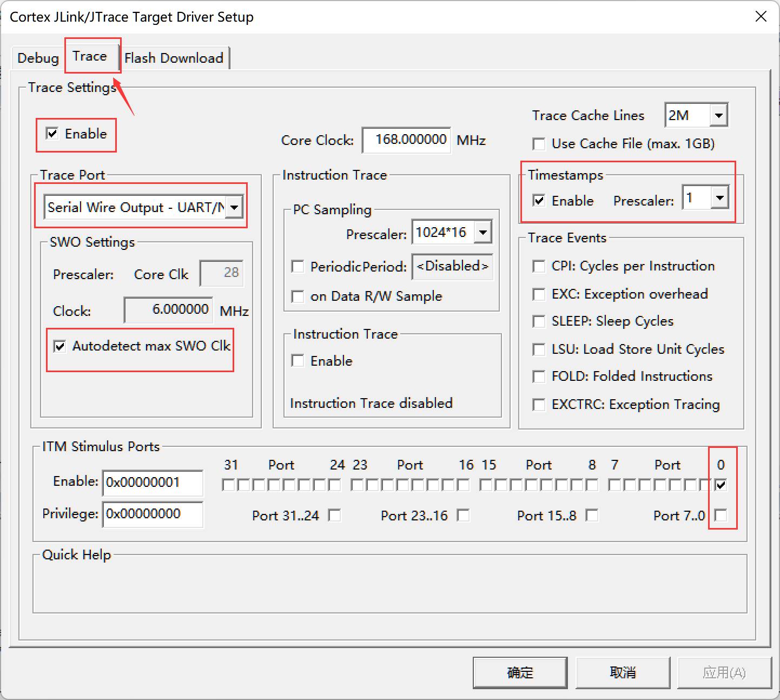Check Privilege Port 15..8 checkbox
Screen dimensions: 780x700
coord(592,516)
